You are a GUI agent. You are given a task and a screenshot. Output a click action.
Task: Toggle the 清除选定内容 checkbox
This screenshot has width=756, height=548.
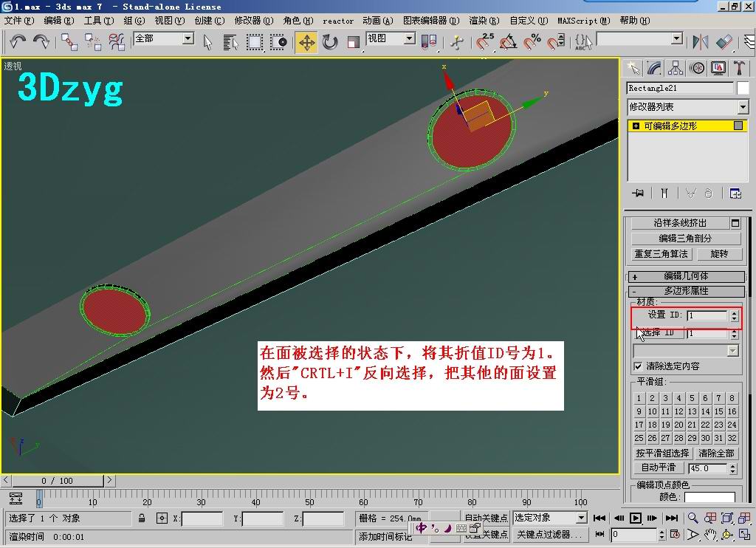click(638, 366)
